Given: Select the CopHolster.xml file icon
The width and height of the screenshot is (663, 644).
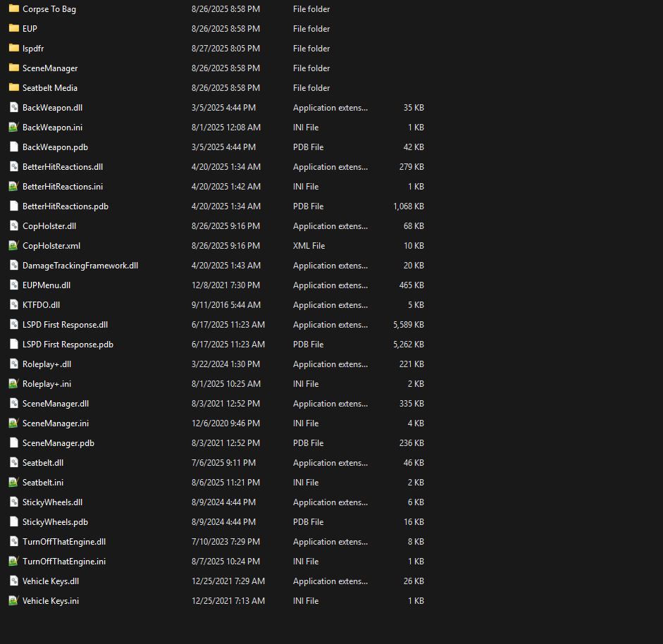Looking at the screenshot, I should click(x=14, y=245).
